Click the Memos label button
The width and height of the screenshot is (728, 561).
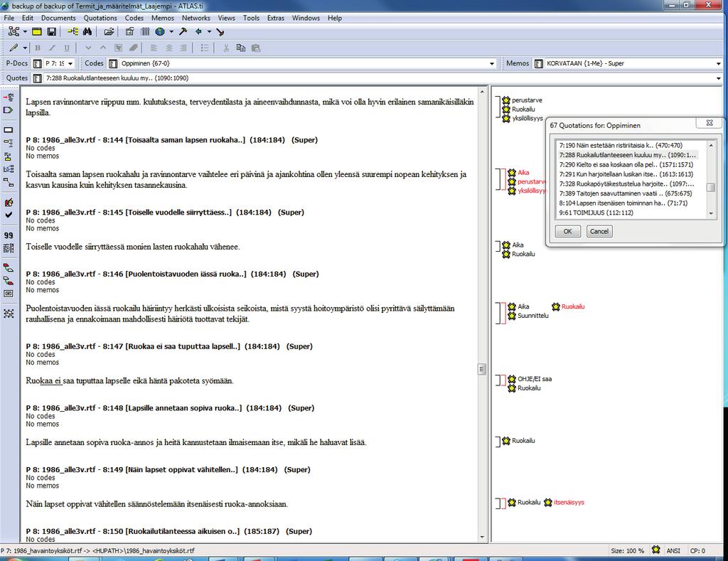(x=518, y=63)
